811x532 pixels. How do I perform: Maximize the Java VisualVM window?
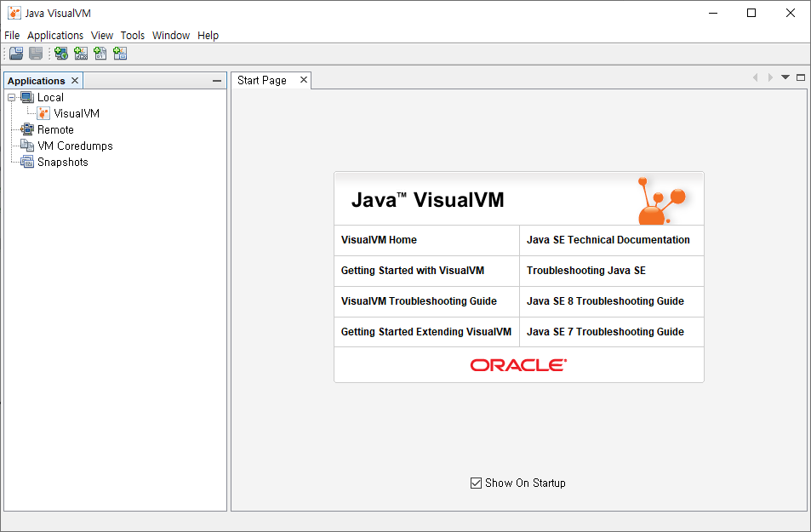click(x=751, y=13)
